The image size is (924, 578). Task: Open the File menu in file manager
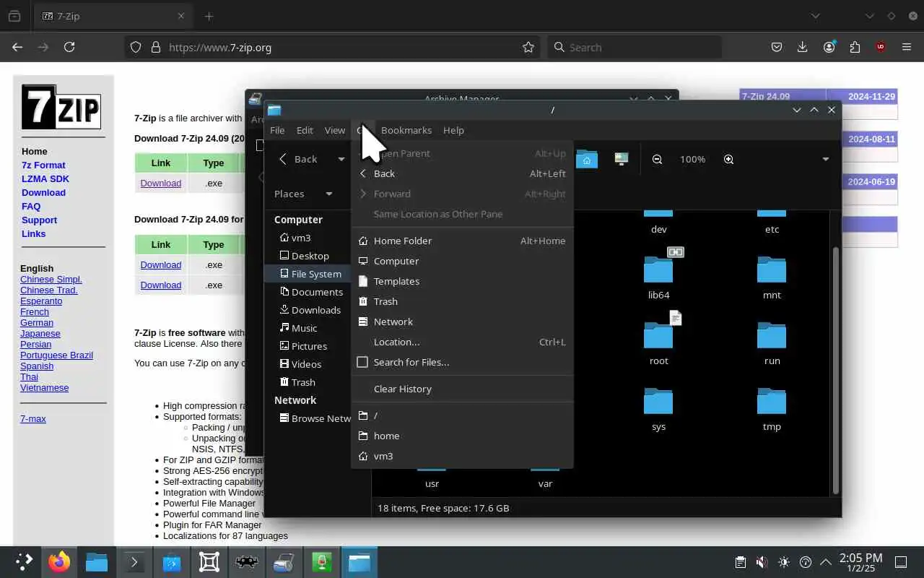pyautogui.click(x=277, y=130)
